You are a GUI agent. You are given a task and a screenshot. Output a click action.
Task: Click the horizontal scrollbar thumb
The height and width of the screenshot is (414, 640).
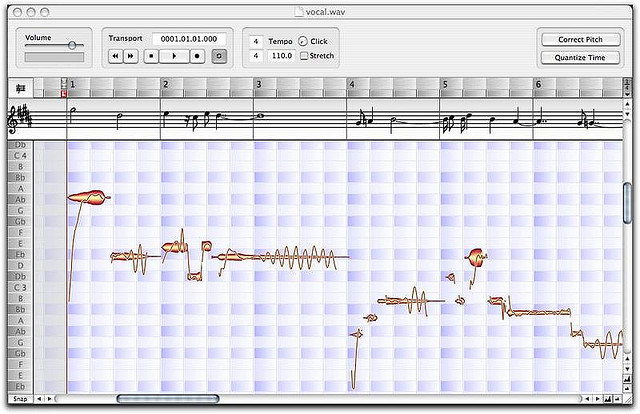click(x=168, y=398)
